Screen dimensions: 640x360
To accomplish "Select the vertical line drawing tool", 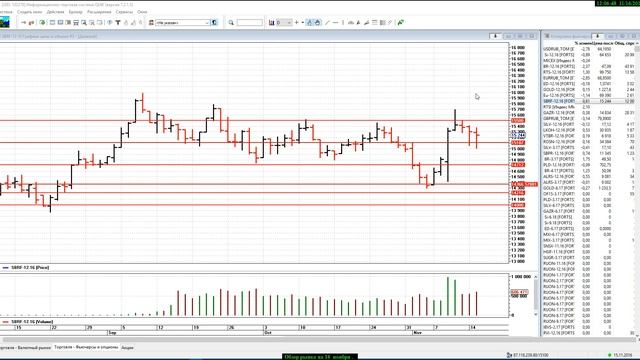I will [x=343, y=22].
